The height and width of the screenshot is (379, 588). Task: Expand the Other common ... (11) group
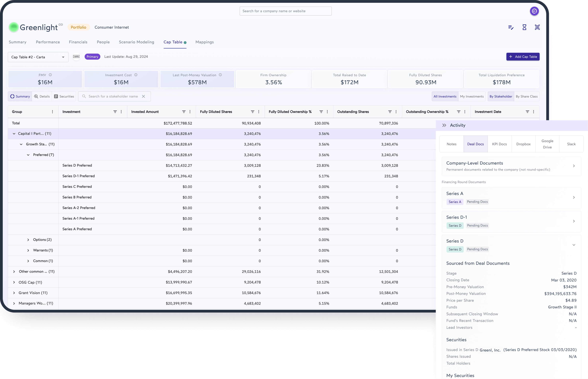click(14, 271)
